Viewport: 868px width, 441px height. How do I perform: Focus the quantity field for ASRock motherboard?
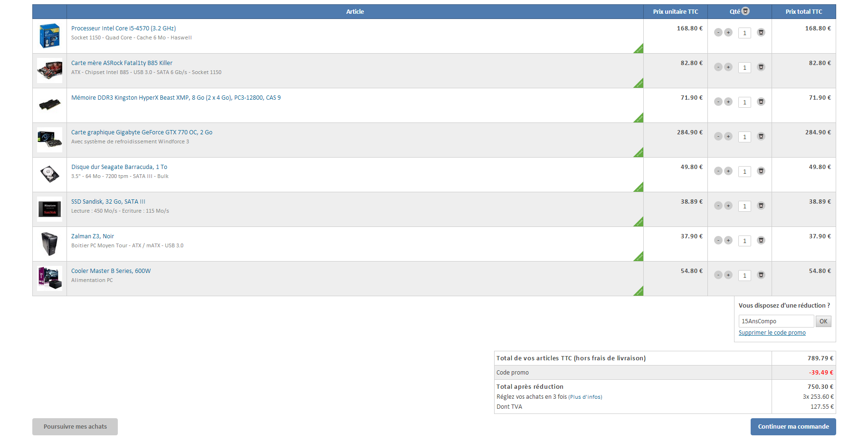pos(744,67)
